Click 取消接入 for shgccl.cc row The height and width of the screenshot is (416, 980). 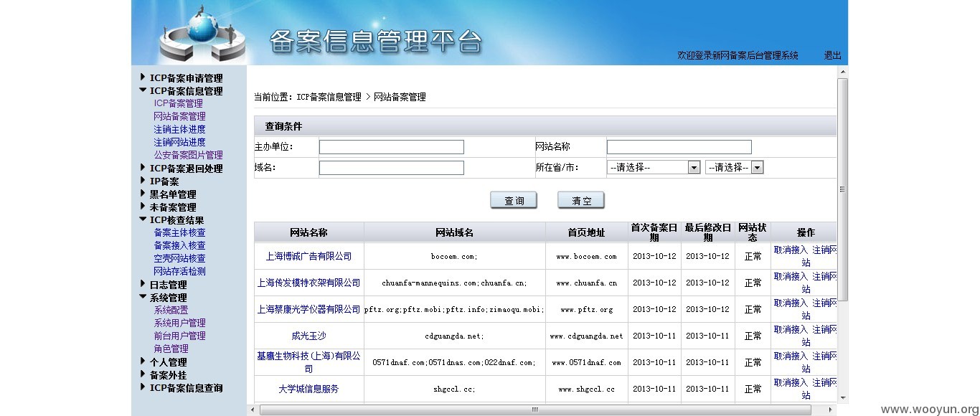point(791,382)
